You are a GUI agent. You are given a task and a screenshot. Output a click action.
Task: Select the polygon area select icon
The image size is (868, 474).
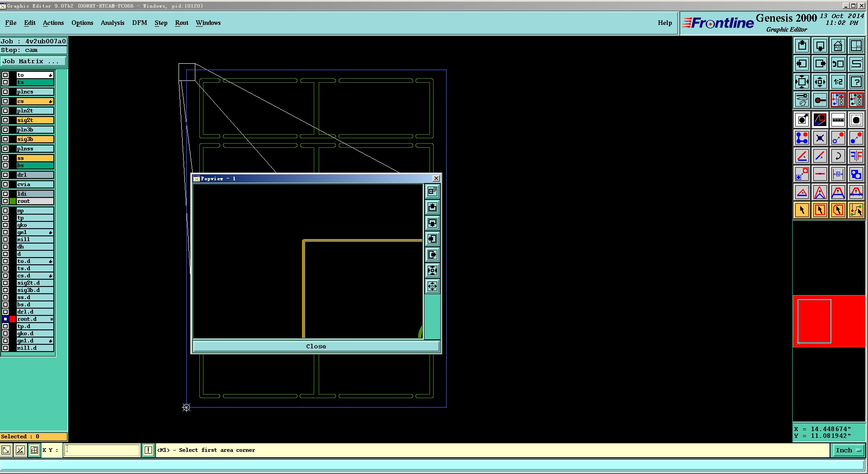838,210
